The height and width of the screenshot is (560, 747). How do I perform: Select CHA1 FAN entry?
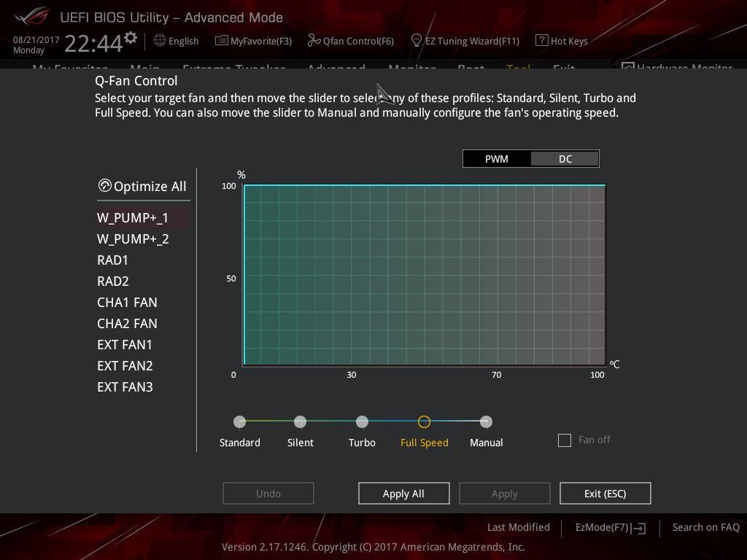(127, 303)
